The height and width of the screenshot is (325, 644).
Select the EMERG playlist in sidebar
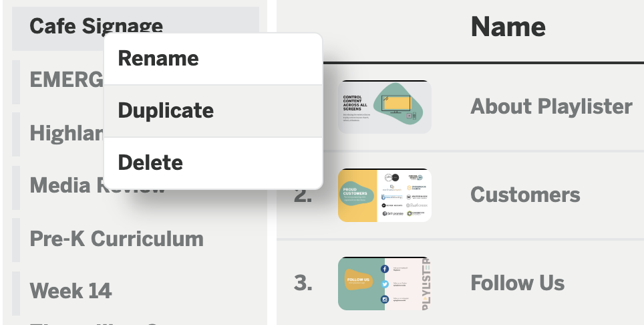(x=67, y=80)
